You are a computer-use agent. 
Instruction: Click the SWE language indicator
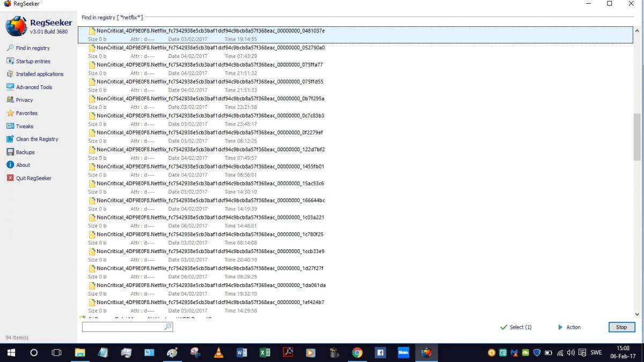point(596,353)
